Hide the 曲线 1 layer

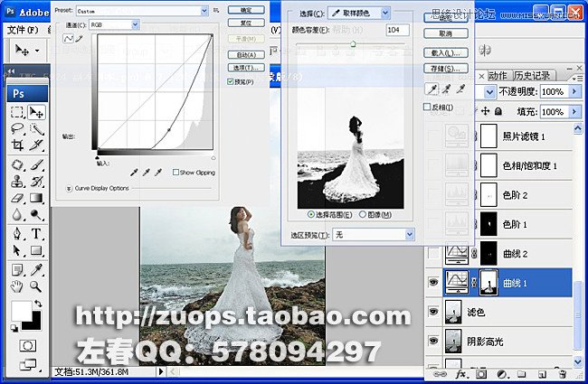tap(433, 282)
